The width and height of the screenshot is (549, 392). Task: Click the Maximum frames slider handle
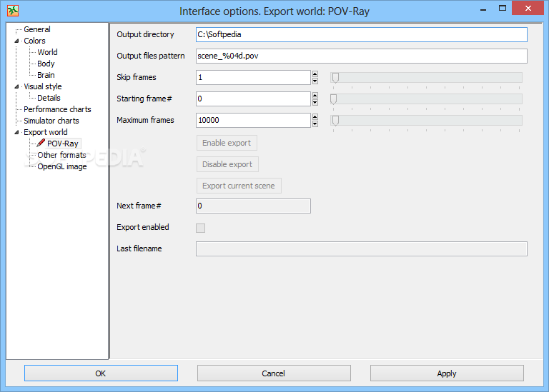pyautogui.click(x=335, y=121)
